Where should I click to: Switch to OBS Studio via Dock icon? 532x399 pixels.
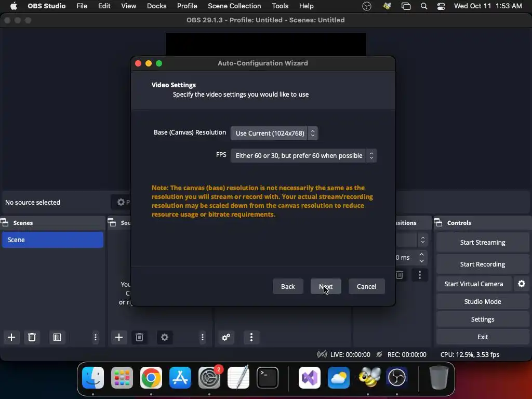[x=396, y=378]
